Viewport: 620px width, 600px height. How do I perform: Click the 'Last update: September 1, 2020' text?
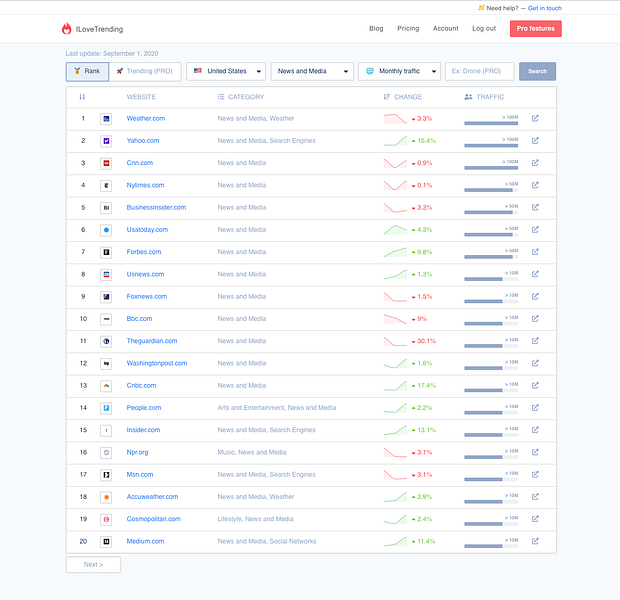tap(112, 53)
